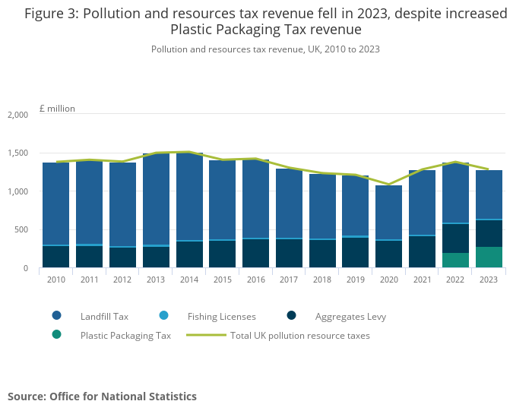532x417 pixels.
Task: Click the Plastic Packaging Tax legend circle
Action: tap(56, 335)
